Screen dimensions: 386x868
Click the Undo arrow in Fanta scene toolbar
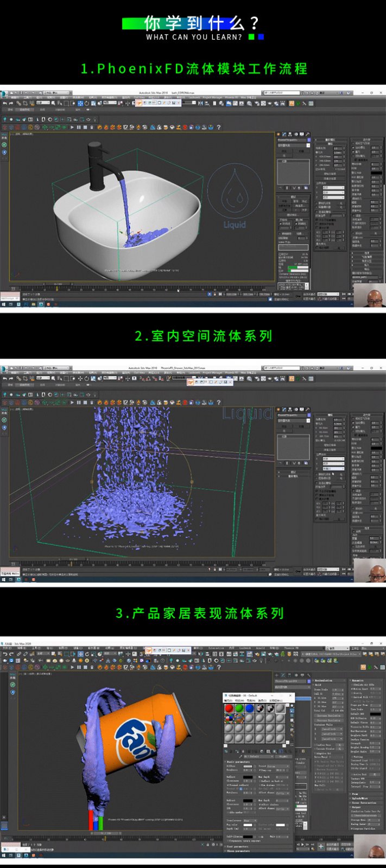(4, 654)
